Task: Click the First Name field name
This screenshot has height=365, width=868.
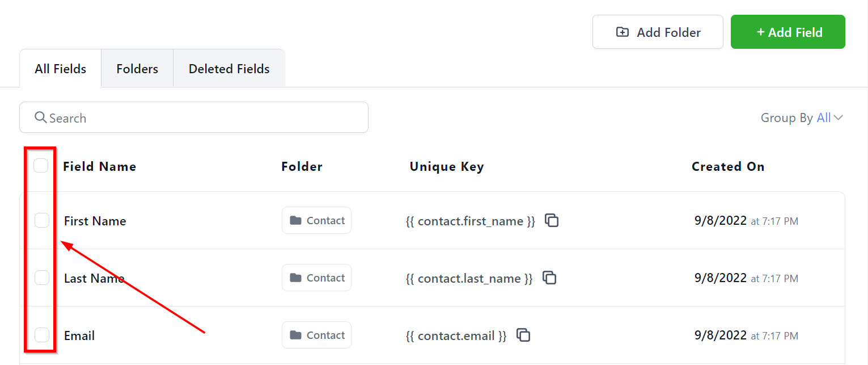Action: 95,221
